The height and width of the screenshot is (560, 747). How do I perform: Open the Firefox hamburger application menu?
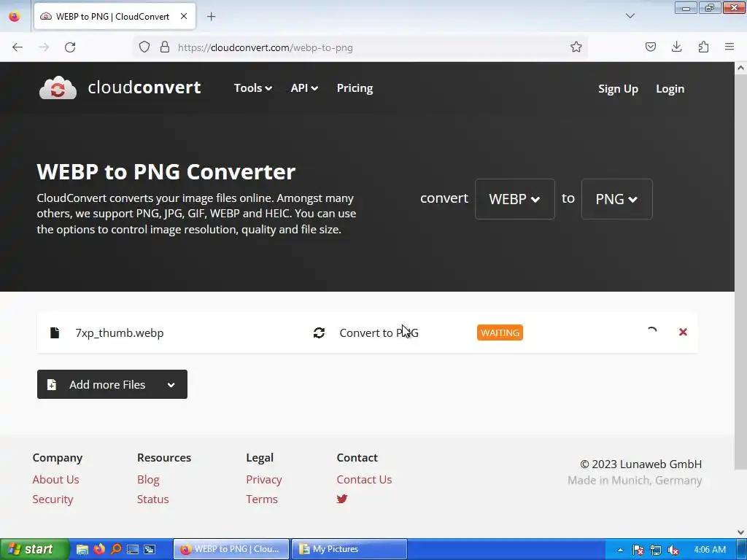pos(729,47)
